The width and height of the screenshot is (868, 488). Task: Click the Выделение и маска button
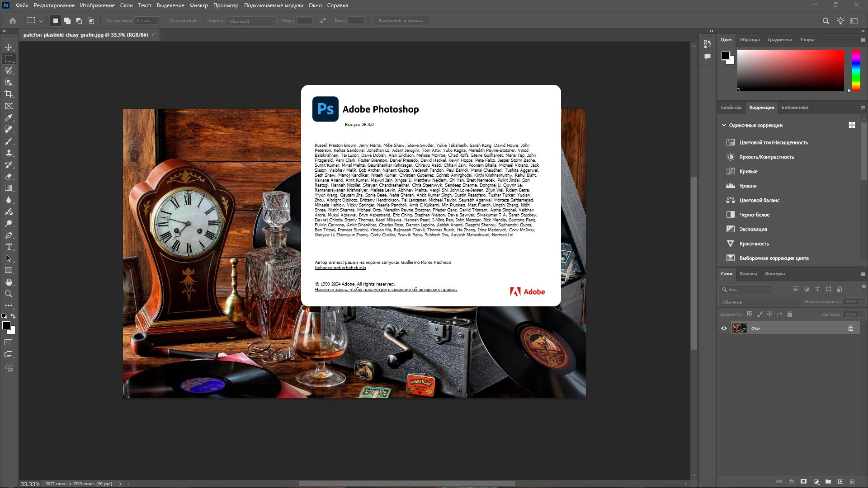tap(401, 21)
